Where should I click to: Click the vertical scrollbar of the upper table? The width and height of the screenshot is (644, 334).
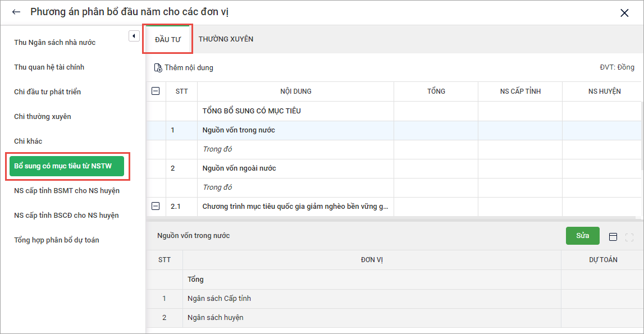point(641,135)
